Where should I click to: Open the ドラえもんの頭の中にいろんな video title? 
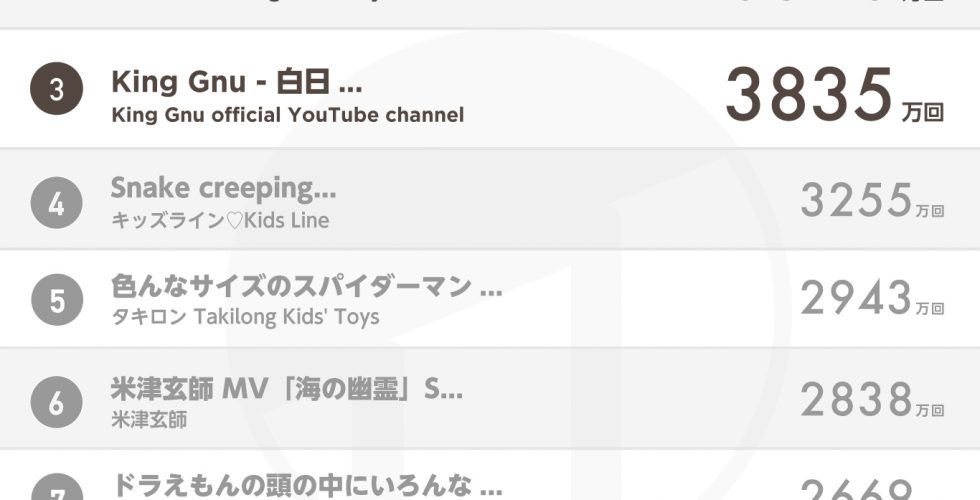(306, 486)
